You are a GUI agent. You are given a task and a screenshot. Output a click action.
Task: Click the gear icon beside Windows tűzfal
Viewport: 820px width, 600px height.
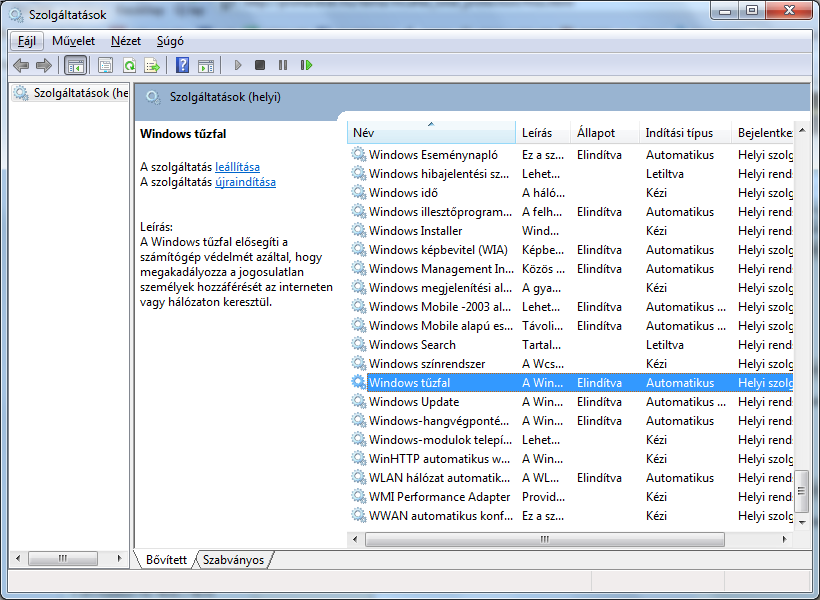(x=358, y=382)
